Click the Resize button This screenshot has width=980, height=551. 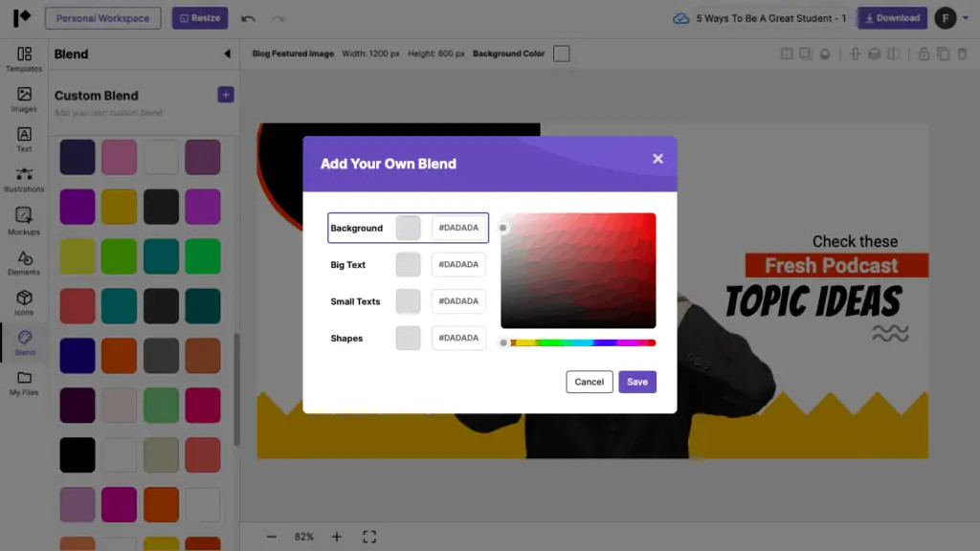point(200,18)
